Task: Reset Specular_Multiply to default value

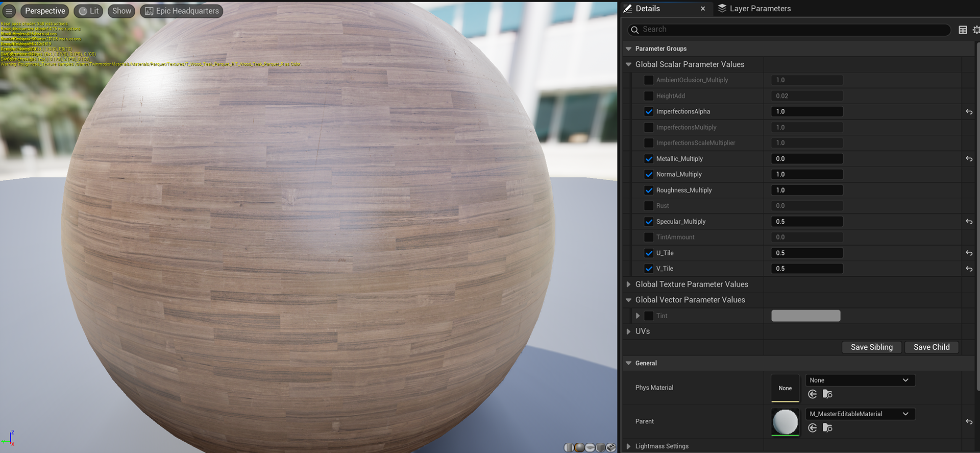Action: 969,222
